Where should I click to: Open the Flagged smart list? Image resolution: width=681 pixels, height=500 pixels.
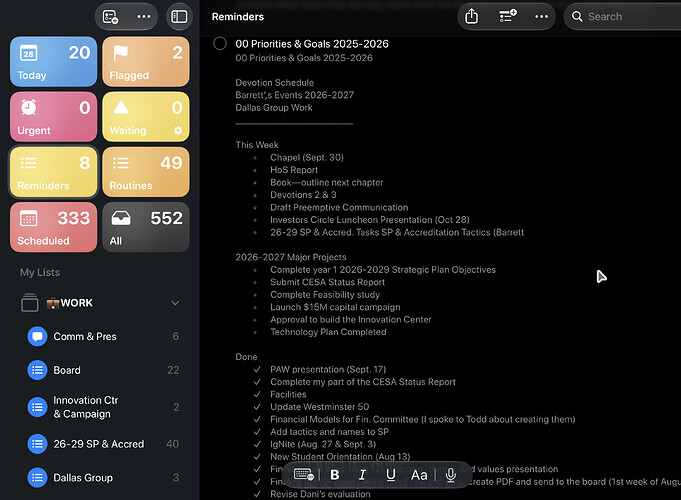click(x=146, y=62)
